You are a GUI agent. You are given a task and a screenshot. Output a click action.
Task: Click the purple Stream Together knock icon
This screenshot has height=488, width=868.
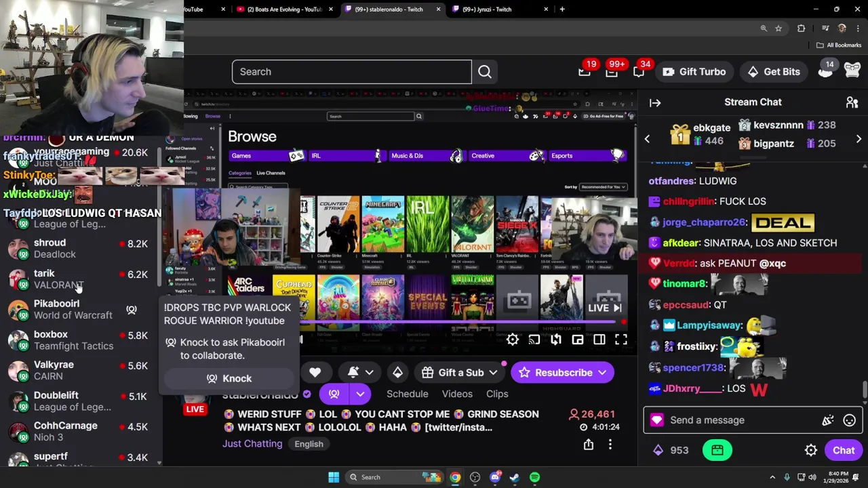pos(334,394)
